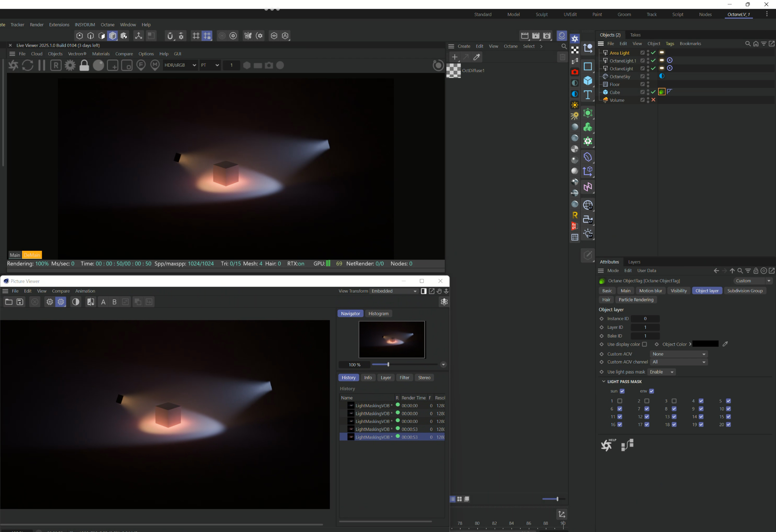
Task: Open the Custom AOV dropdown
Action: tap(679, 354)
